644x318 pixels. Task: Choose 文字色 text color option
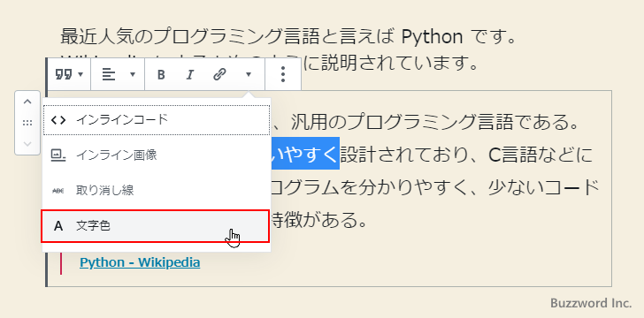point(156,225)
